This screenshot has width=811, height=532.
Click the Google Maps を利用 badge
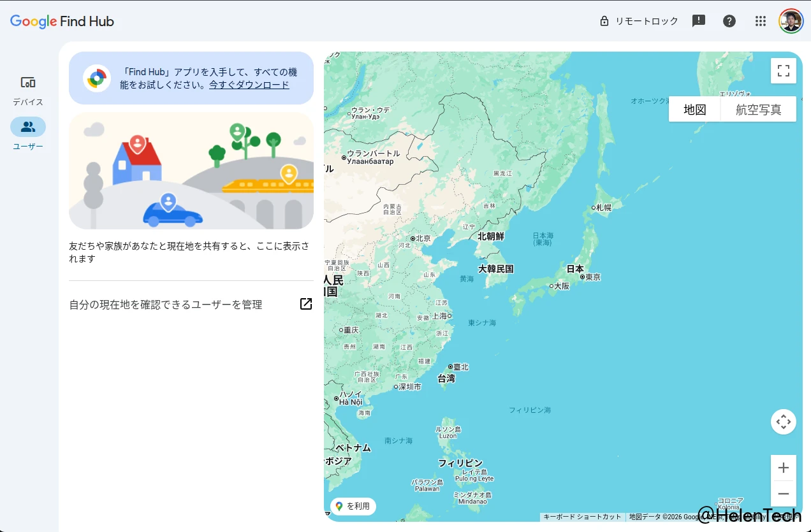[353, 506]
